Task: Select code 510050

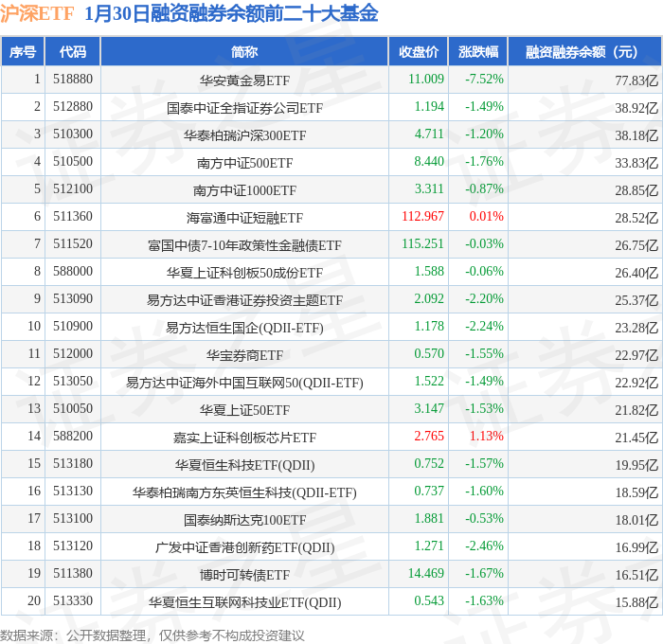Action: pyautogui.click(x=73, y=408)
